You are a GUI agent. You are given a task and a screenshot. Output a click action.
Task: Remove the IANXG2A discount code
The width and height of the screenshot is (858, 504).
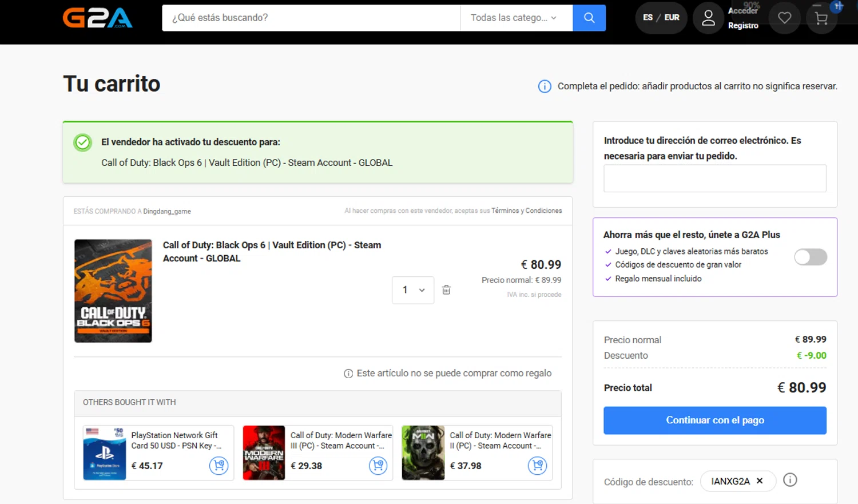(x=760, y=481)
